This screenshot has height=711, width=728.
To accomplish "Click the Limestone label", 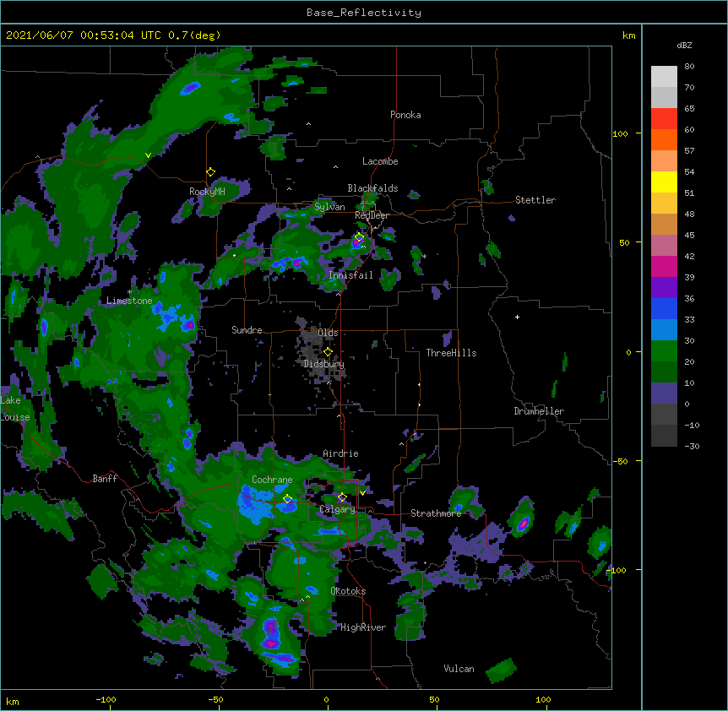I will pos(129,301).
